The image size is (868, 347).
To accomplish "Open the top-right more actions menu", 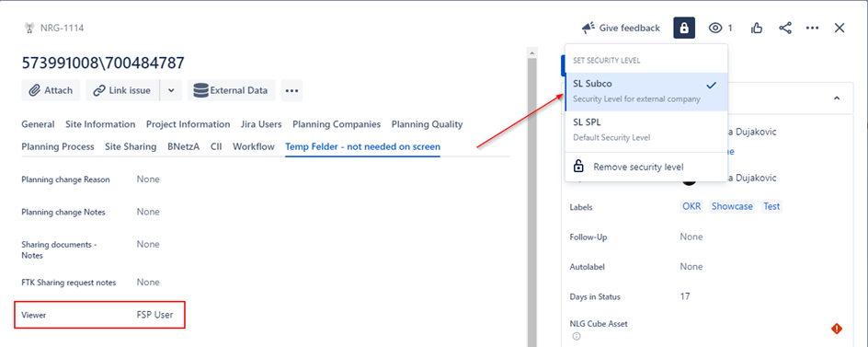I will point(812,28).
